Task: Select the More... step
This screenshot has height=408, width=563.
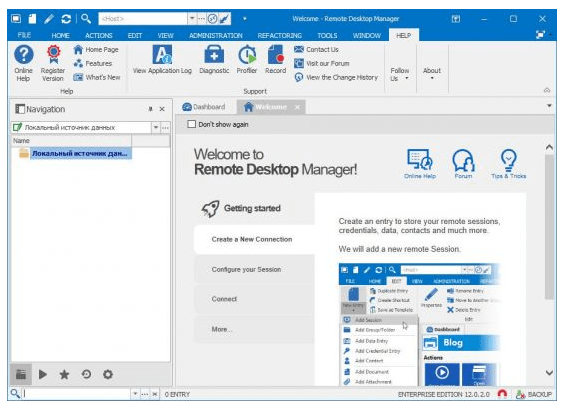Action: (255, 329)
